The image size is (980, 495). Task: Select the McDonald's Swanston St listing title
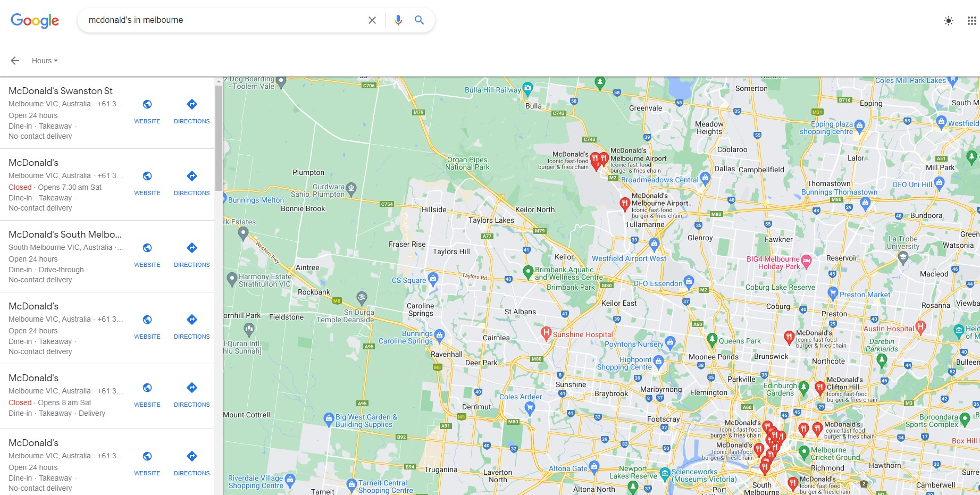[x=61, y=91]
